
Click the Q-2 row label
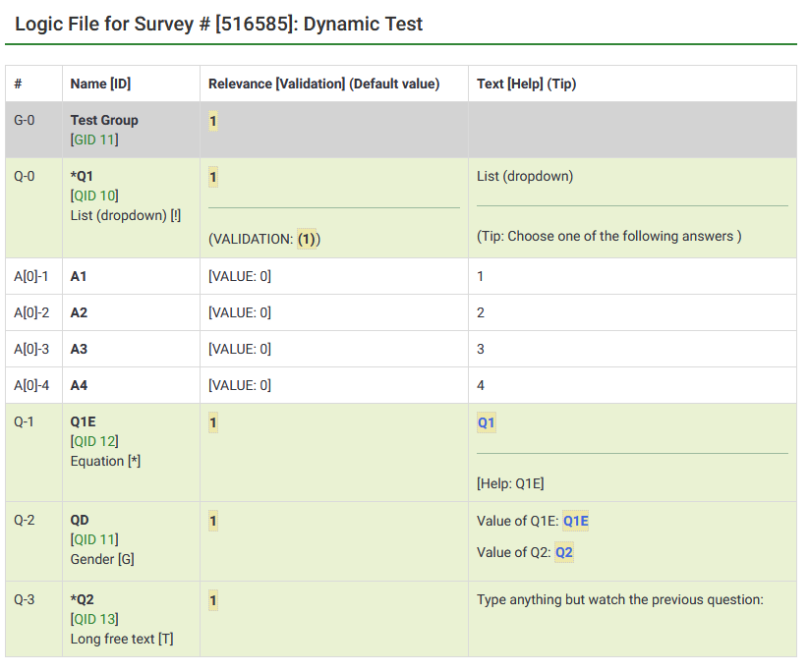(25, 520)
